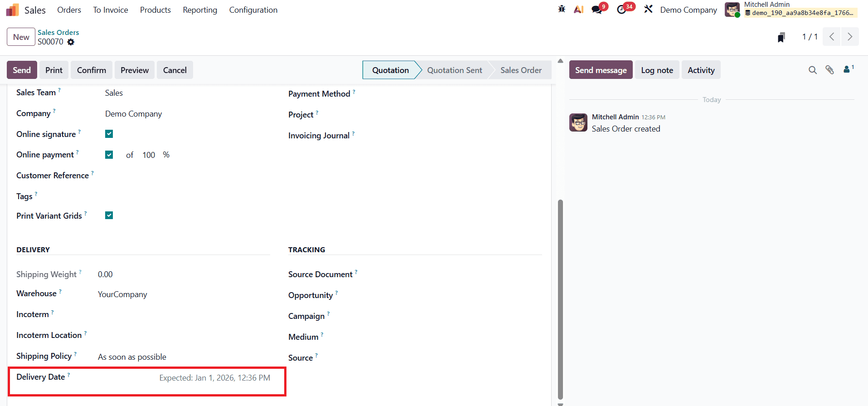Open the Shipping Policy dropdown
This screenshot has height=406, width=868.
[x=184, y=357]
